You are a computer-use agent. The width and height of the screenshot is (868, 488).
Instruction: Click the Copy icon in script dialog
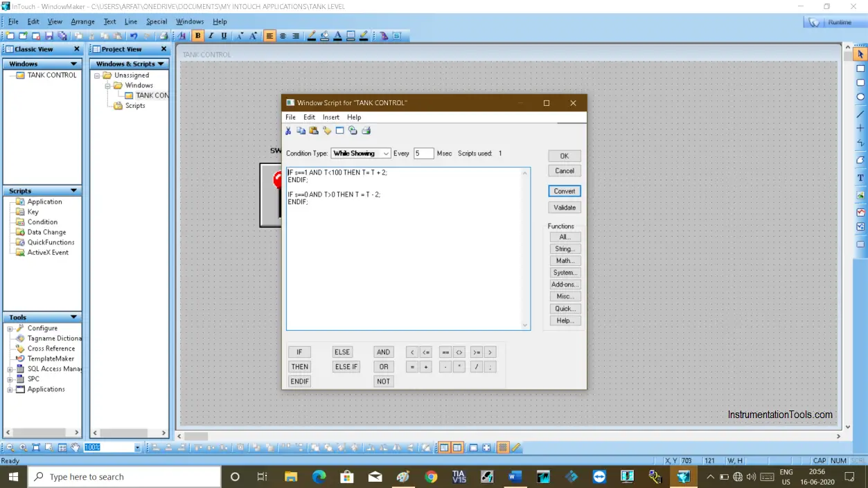pos(301,131)
